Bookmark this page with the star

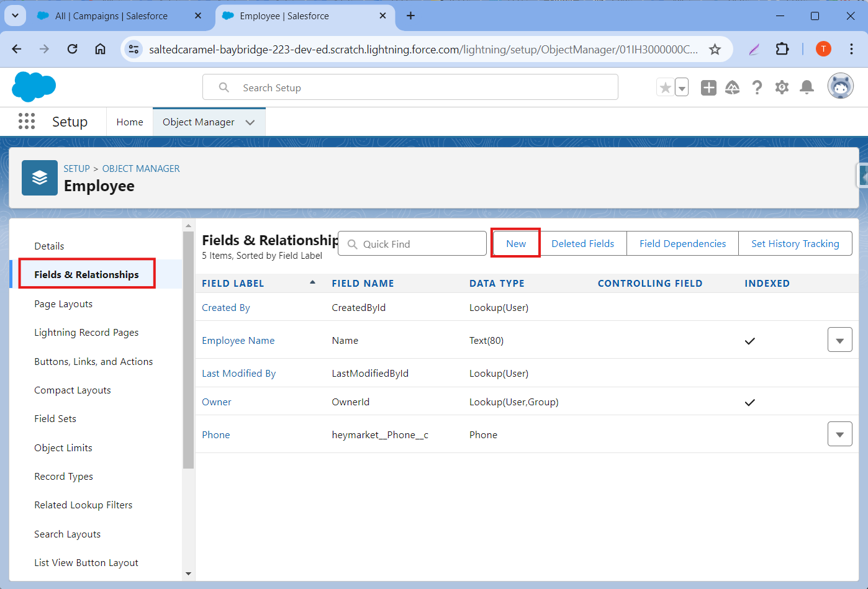pyautogui.click(x=715, y=49)
